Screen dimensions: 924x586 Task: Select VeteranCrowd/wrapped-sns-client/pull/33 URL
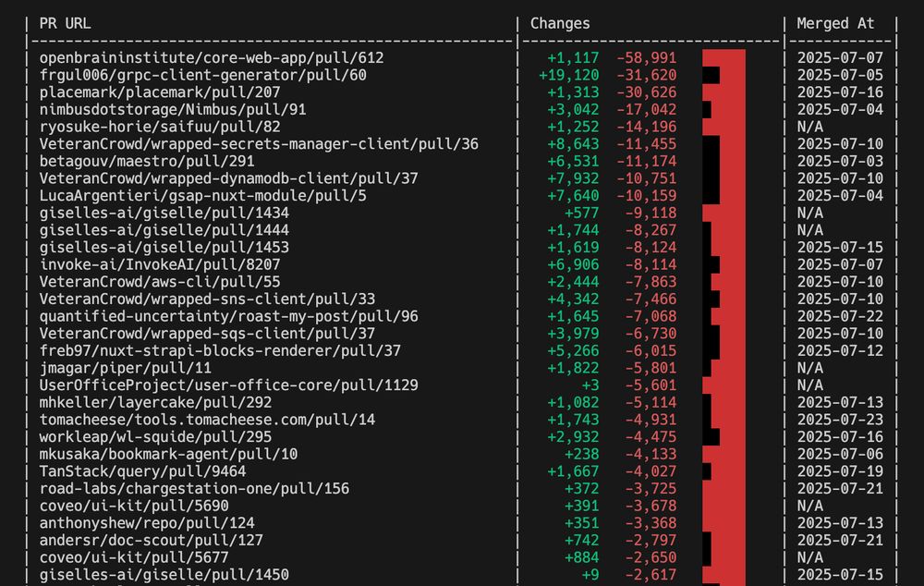click(x=207, y=299)
